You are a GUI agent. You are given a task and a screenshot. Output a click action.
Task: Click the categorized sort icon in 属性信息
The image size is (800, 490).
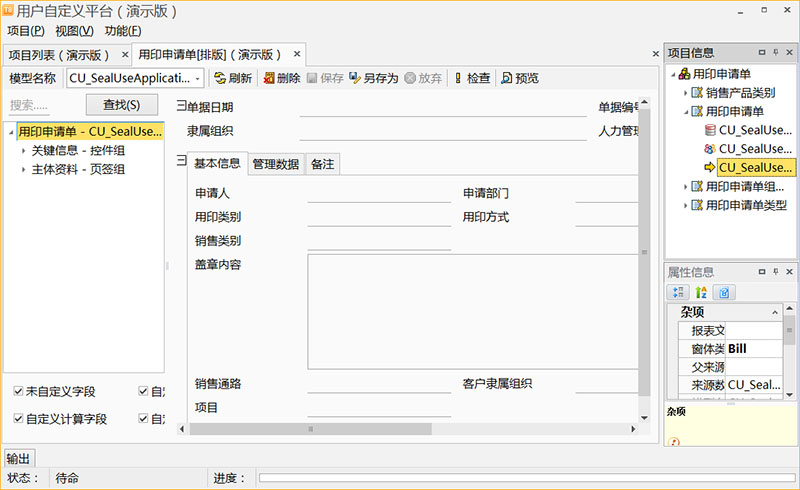679,292
